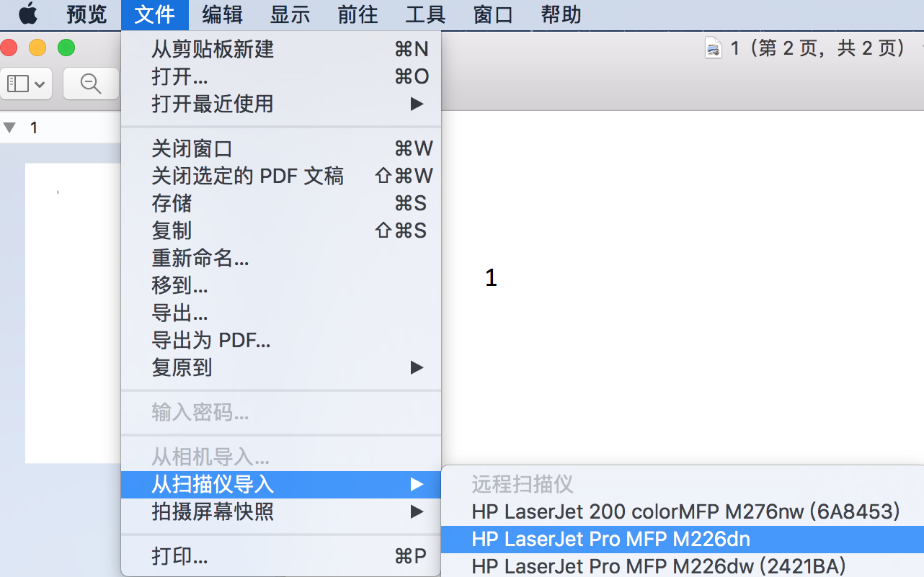Choose 打印… from the menu
This screenshot has width=924, height=577.
pos(281,556)
